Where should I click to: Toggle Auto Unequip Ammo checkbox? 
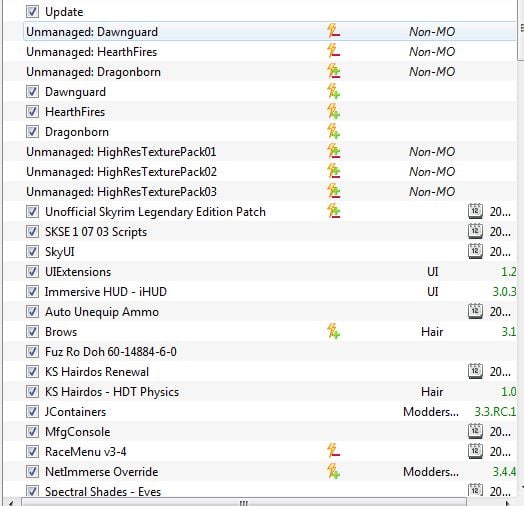pyautogui.click(x=32, y=311)
